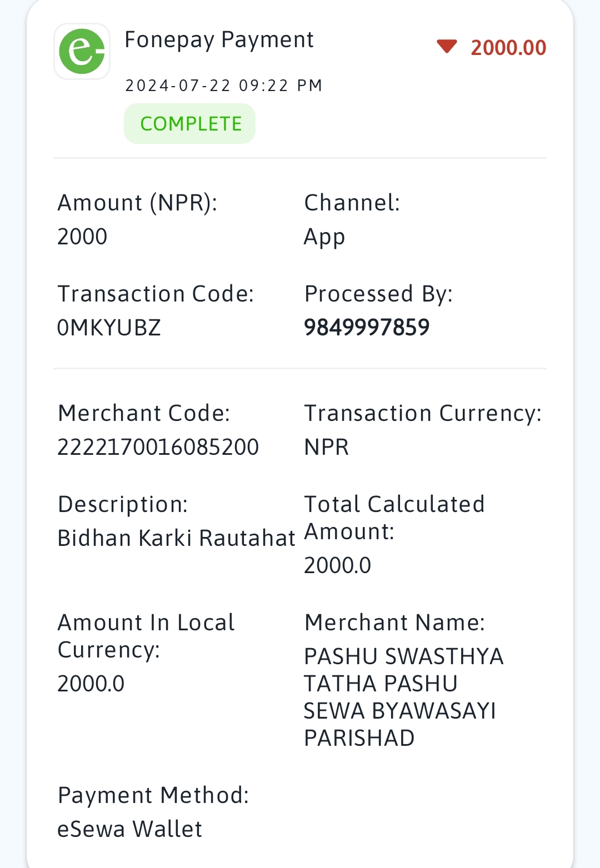Tap the Processed By number 9849997859
This screenshot has height=868, width=600.
click(x=367, y=327)
